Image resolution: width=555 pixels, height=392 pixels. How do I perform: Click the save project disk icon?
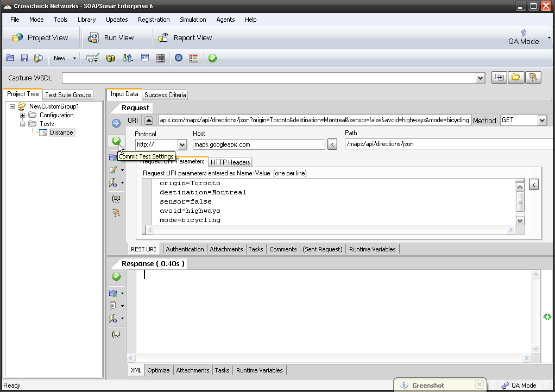(24, 58)
